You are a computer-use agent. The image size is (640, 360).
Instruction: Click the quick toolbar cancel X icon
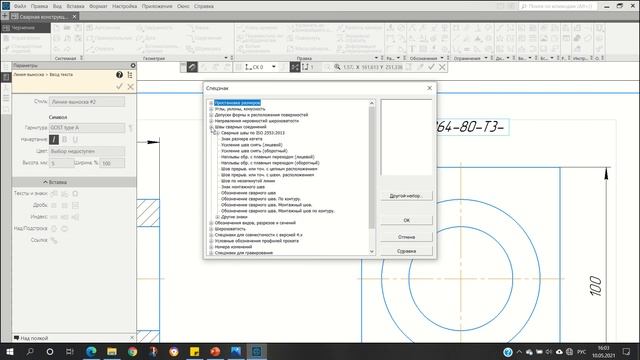[x=442, y=67]
